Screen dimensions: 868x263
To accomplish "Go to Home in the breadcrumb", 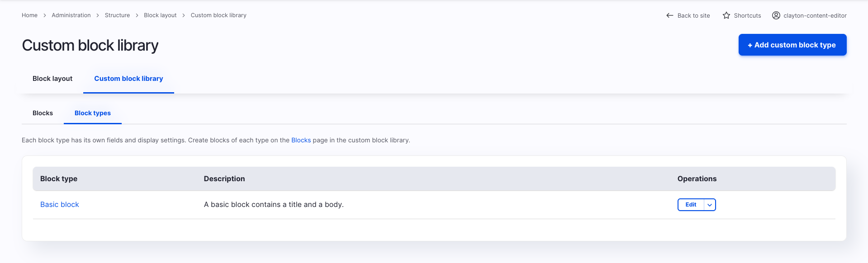I will tap(29, 15).
